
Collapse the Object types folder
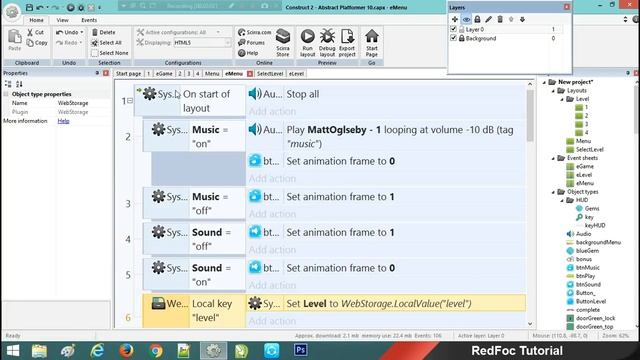(x=553, y=192)
